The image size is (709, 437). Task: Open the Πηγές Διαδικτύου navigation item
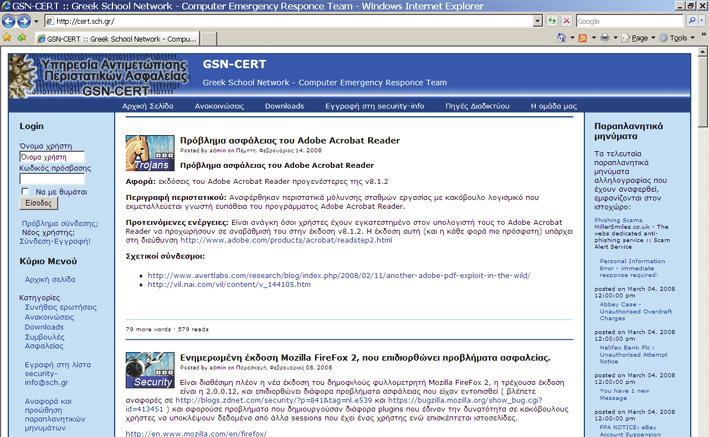477,106
